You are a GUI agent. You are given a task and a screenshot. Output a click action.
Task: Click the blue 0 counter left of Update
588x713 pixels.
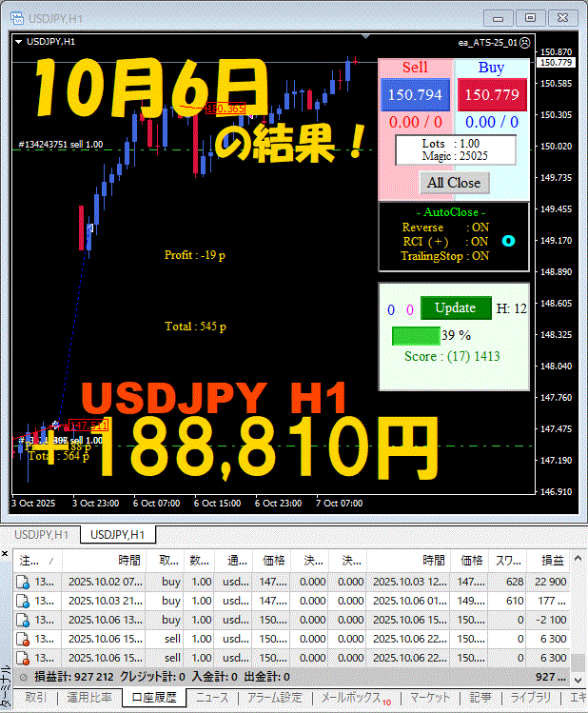(x=391, y=310)
